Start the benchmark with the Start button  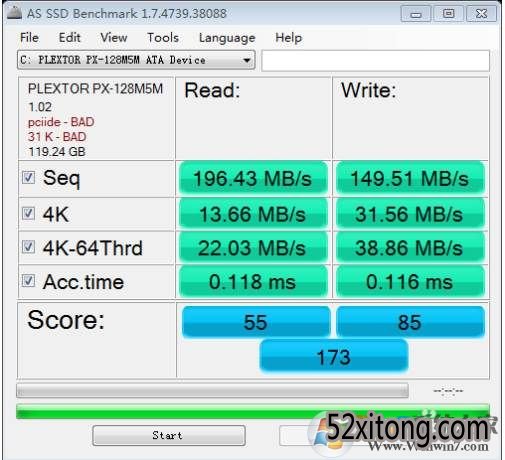tap(169, 435)
